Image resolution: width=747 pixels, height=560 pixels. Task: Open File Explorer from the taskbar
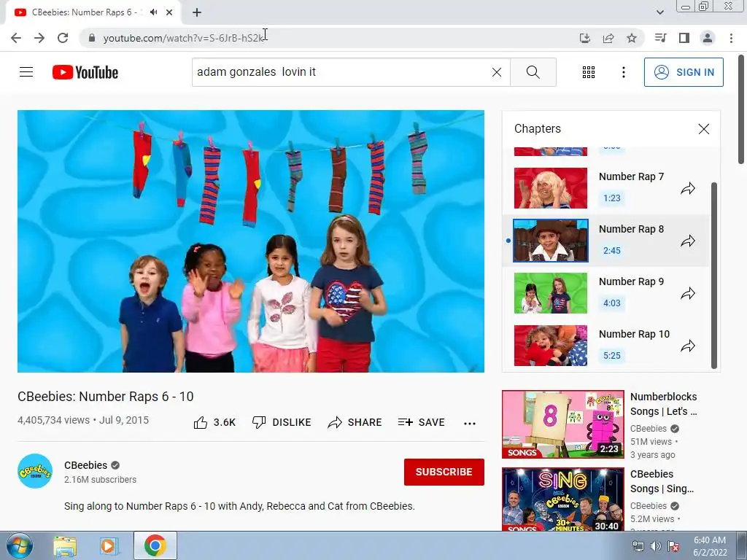point(65,545)
